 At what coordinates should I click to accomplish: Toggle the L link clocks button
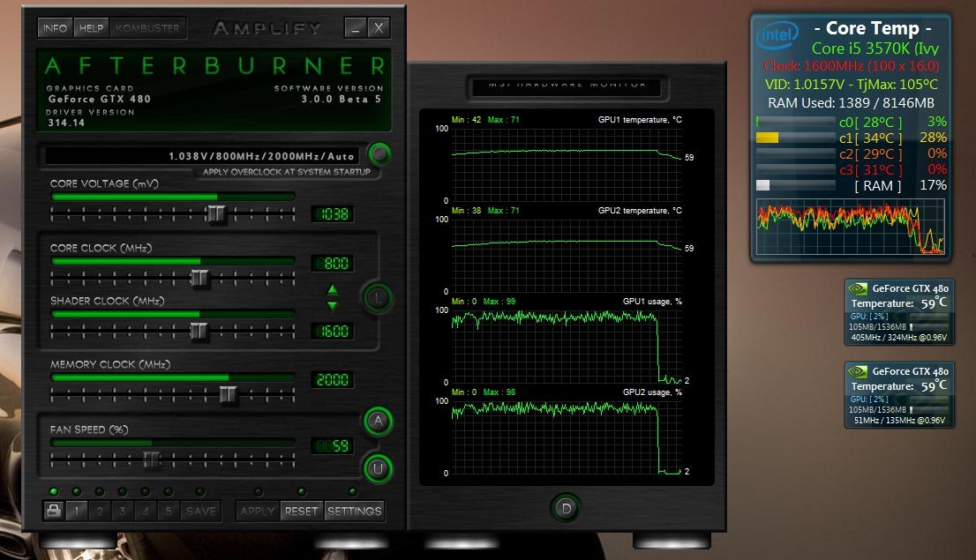(x=377, y=298)
